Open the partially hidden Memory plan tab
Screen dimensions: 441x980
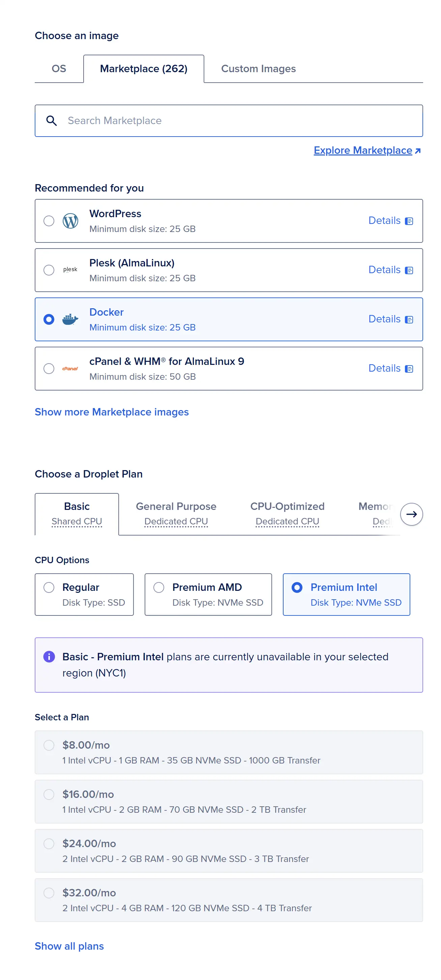(x=375, y=514)
